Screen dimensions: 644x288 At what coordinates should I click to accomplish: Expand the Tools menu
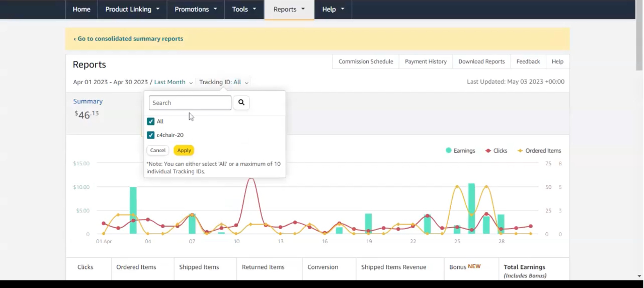point(244,9)
